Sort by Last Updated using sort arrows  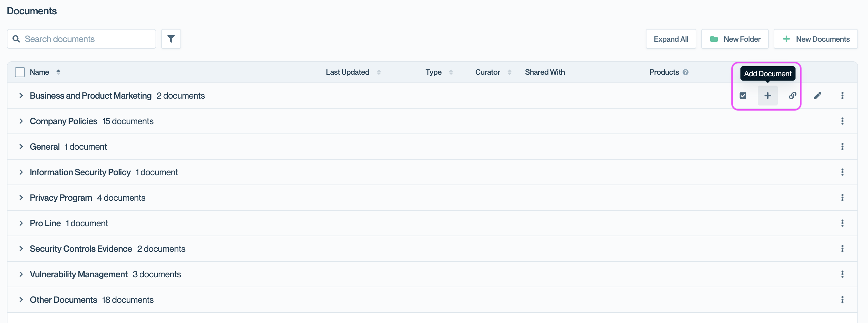(379, 72)
